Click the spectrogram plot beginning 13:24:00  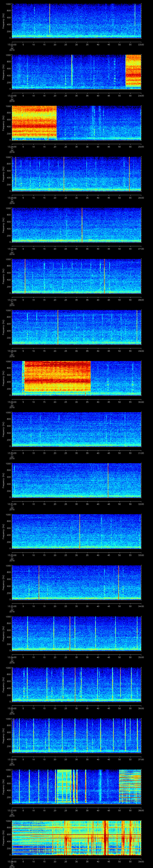(76, 123)
